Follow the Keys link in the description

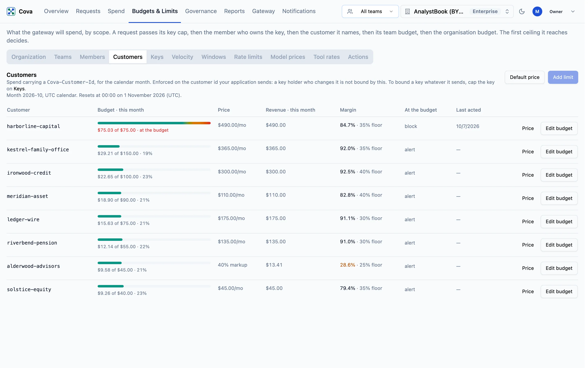[19, 89]
